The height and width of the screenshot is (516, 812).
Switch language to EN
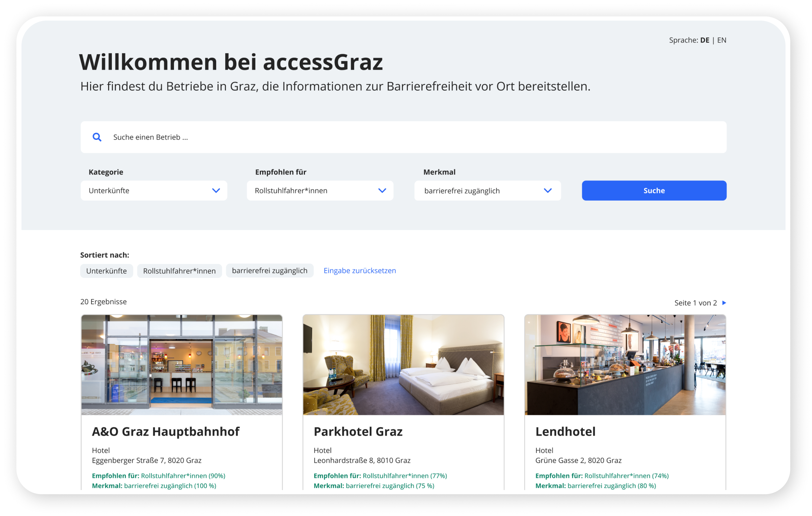[x=722, y=40]
